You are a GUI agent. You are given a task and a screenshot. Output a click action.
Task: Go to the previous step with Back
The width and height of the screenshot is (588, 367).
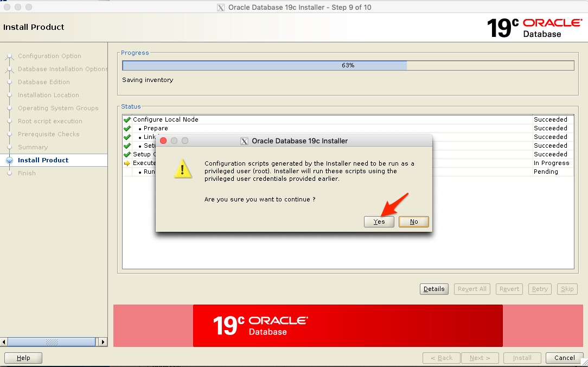(442, 358)
